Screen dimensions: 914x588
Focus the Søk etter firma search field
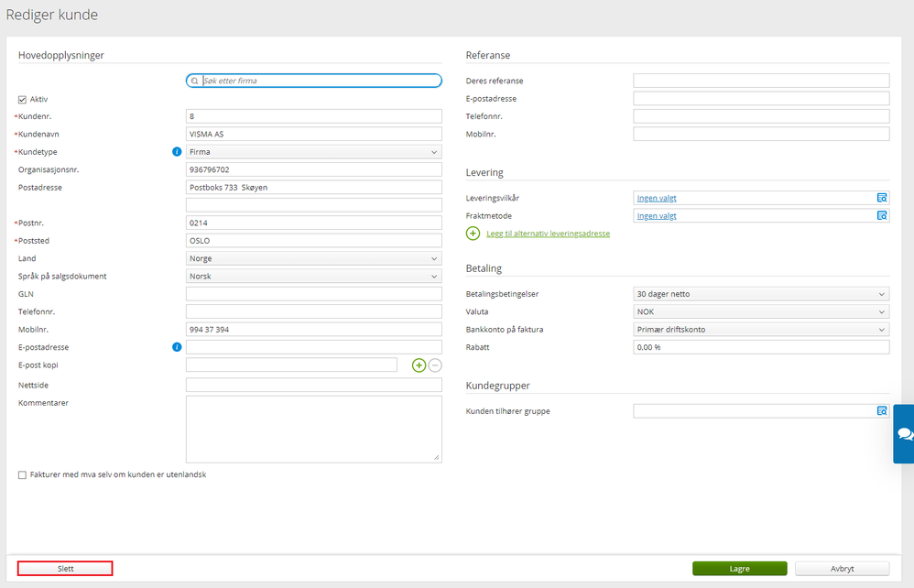[313, 81]
